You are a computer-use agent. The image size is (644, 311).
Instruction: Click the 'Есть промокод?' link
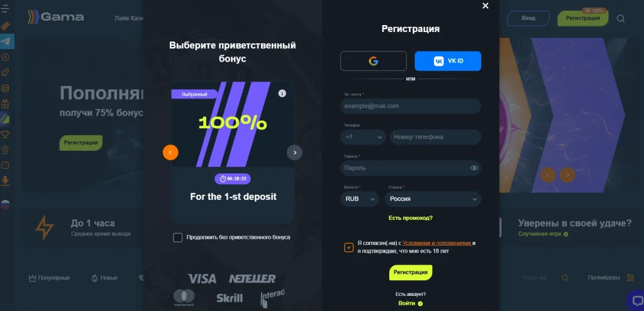point(411,218)
